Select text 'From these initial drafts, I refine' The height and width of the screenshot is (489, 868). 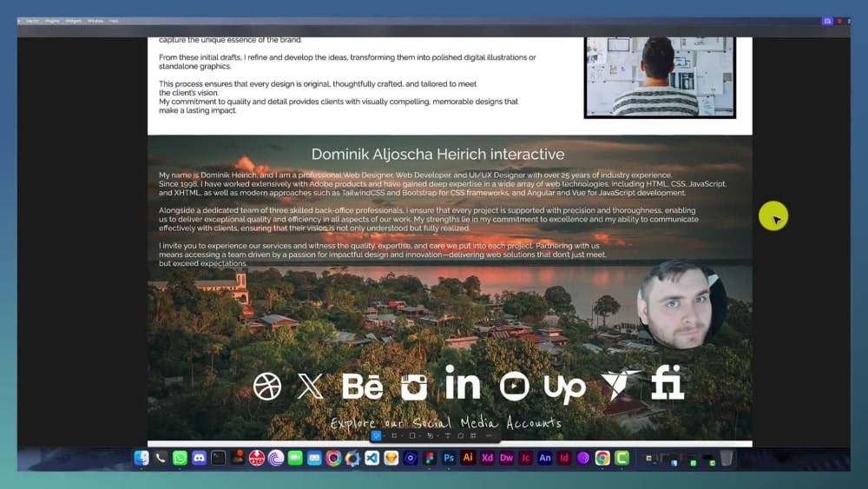click(x=347, y=62)
